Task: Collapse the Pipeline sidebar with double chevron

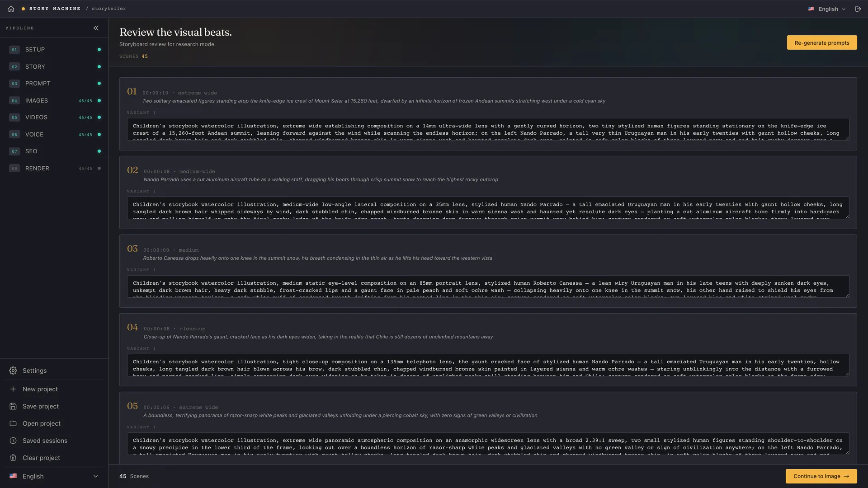Action: click(96, 28)
